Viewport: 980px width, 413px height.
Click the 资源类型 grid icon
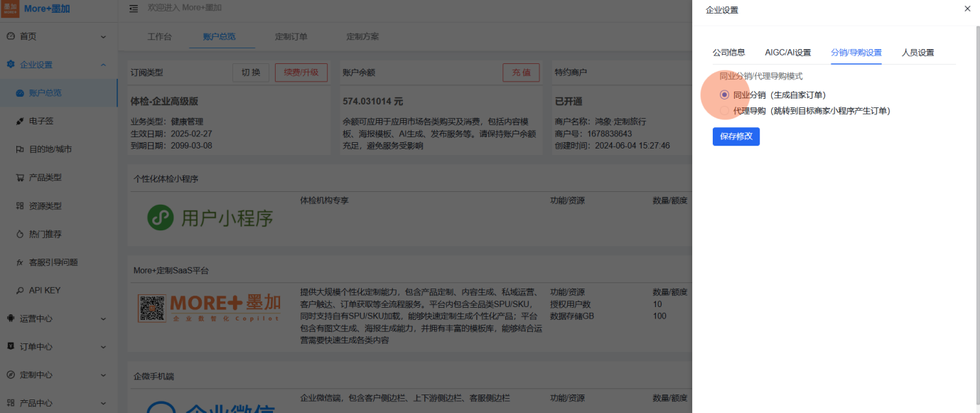tap(20, 206)
